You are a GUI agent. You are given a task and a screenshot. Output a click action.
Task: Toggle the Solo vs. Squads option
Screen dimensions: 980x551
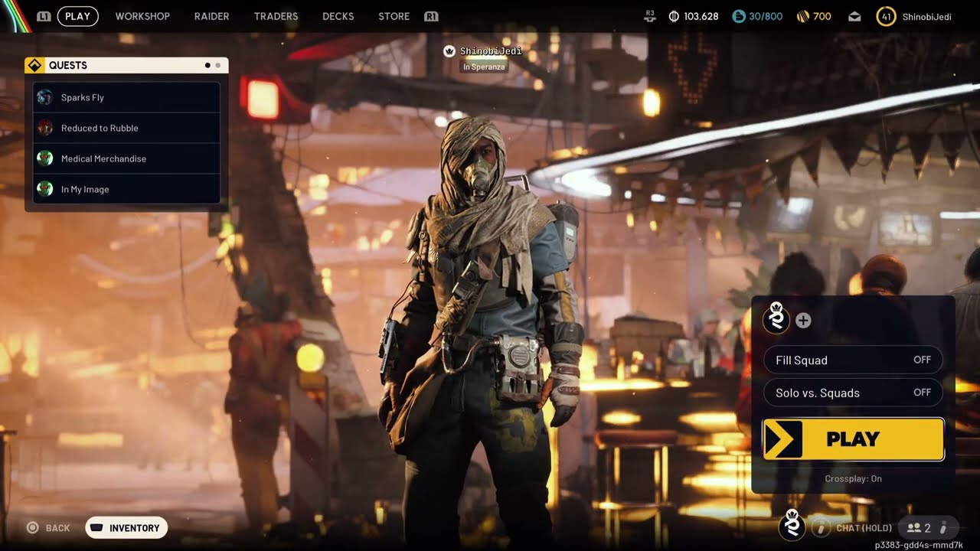tap(853, 393)
